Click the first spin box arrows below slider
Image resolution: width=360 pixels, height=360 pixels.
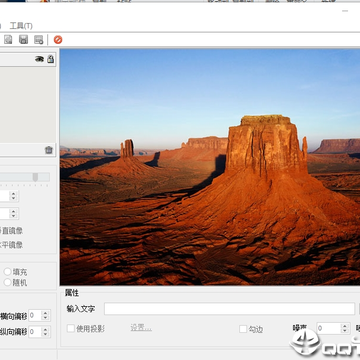13,196
